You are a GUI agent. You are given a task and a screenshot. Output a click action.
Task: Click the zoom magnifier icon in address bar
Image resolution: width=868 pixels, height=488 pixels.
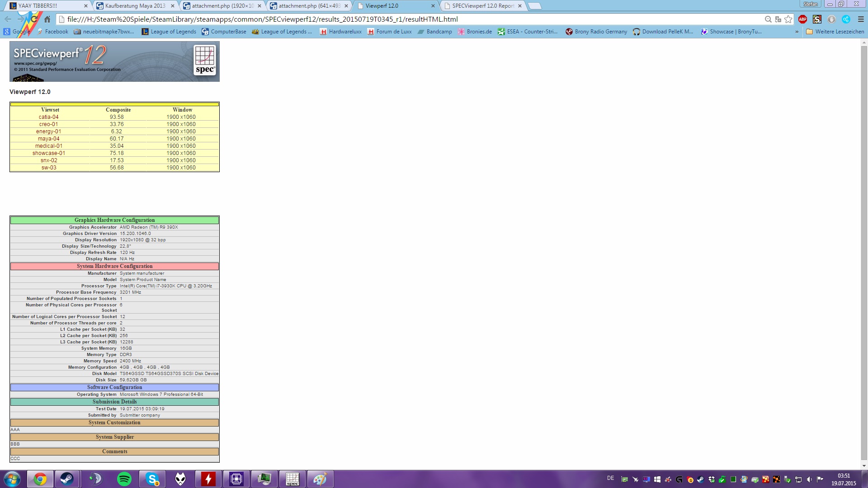(x=768, y=19)
